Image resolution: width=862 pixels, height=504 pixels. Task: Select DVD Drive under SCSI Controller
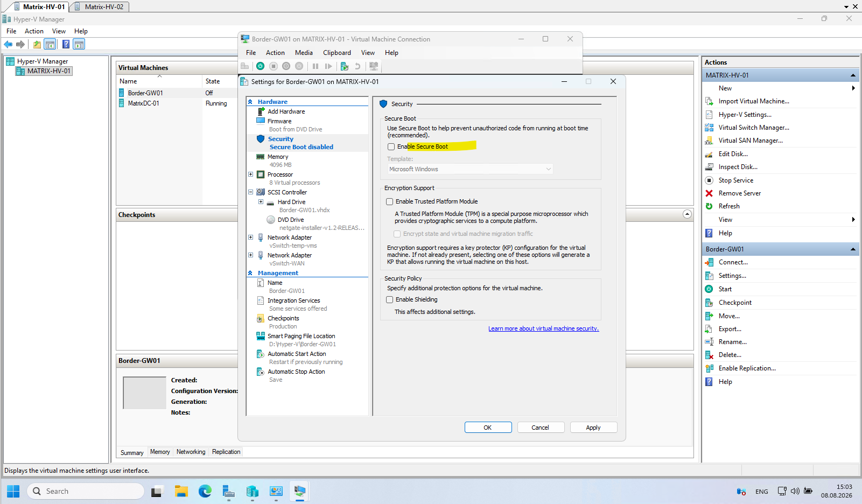[x=291, y=220]
